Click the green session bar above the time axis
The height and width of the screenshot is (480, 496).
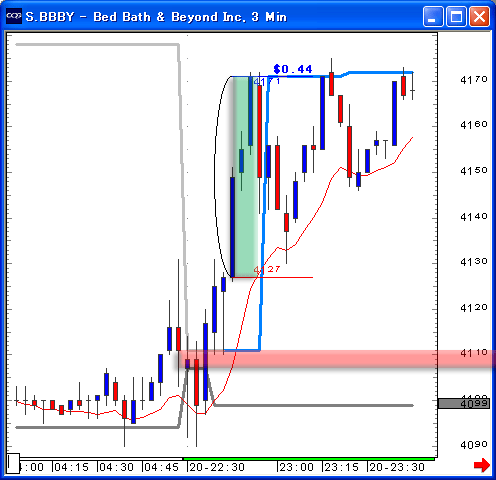(x=309, y=459)
